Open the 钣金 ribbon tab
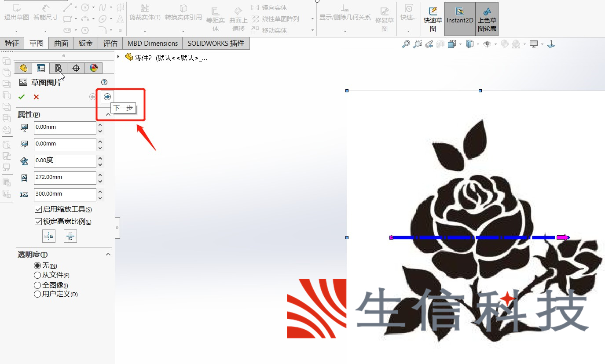Screen dimensions: 605x364 pos(86,43)
